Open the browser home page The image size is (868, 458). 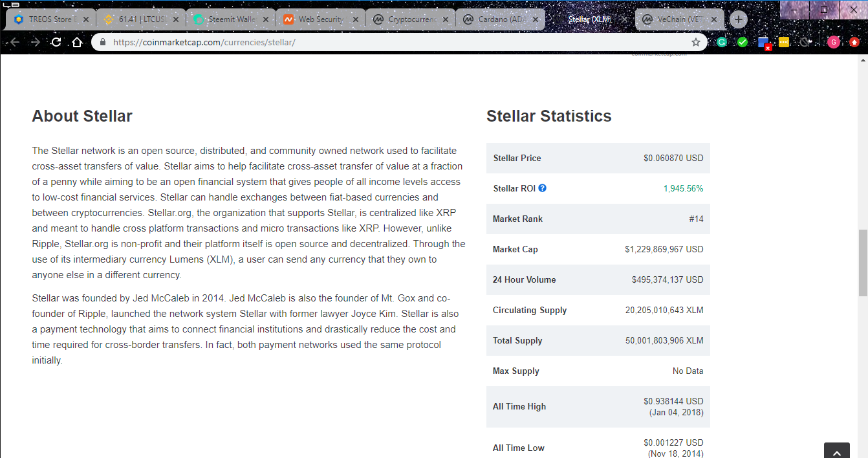[x=77, y=42]
